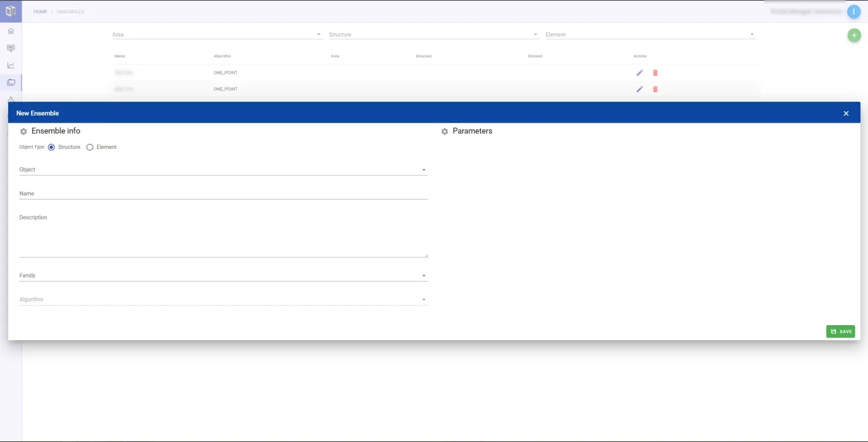Navigate to HOME via the breadcrumb

point(40,11)
